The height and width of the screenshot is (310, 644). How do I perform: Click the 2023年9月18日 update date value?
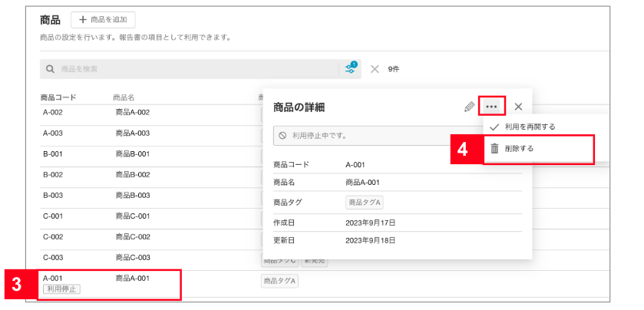371,240
